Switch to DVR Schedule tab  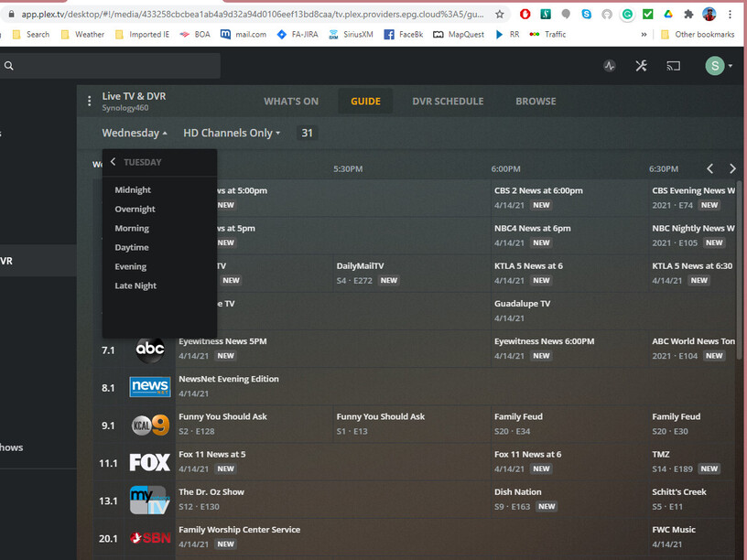pyautogui.click(x=448, y=102)
